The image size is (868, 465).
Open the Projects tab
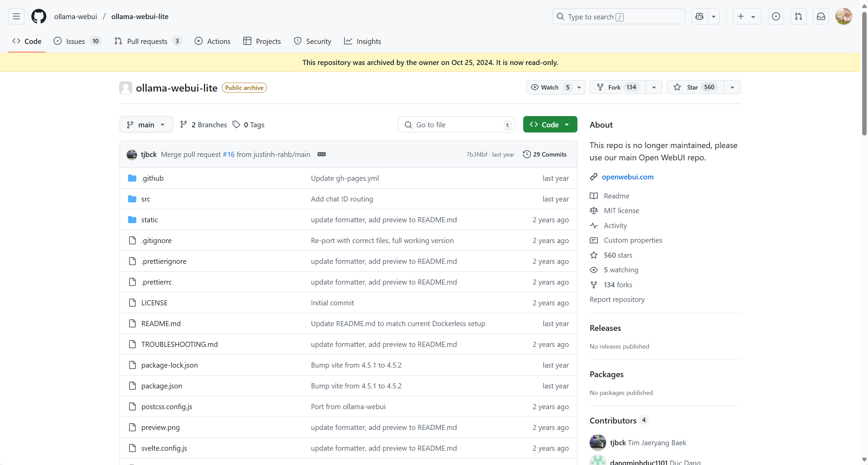coord(262,41)
